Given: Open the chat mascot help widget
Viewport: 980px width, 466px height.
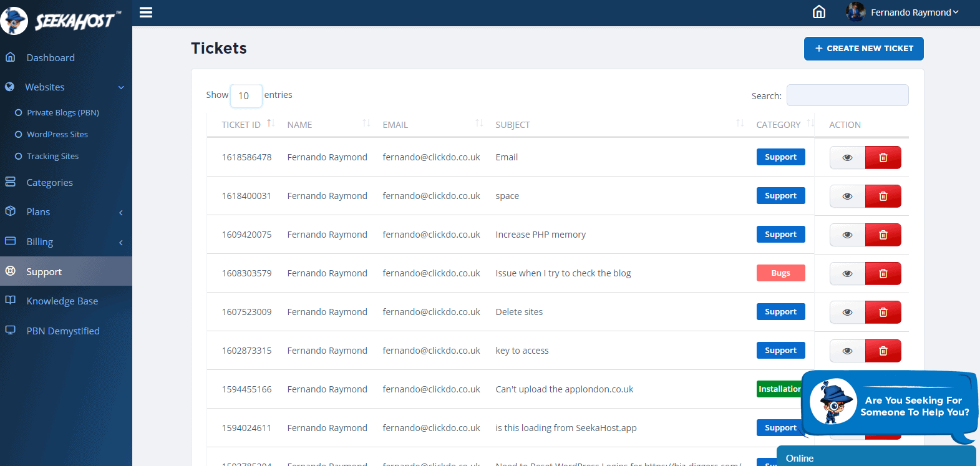Looking at the screenshot, I should click(890, 404).
